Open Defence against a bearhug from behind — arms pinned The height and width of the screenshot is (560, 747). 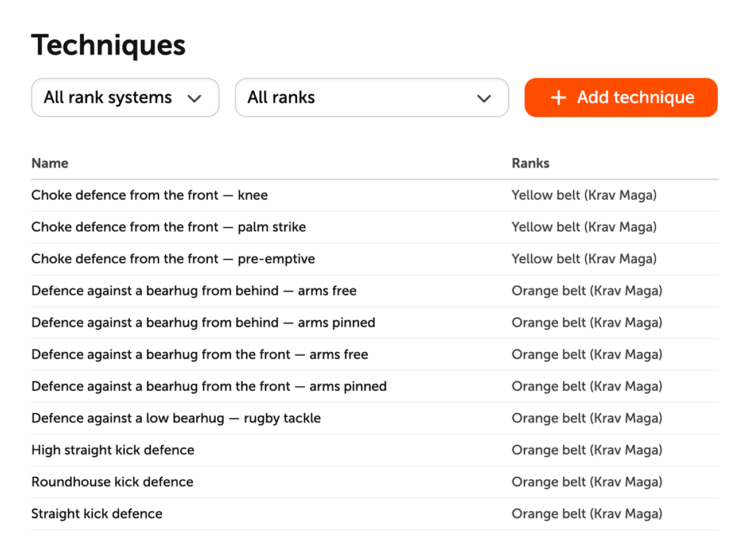(202, 322)
